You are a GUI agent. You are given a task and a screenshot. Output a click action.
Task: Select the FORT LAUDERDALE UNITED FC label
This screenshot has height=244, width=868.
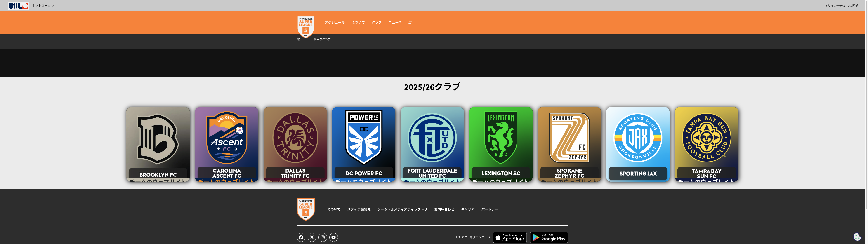(432, 173)
